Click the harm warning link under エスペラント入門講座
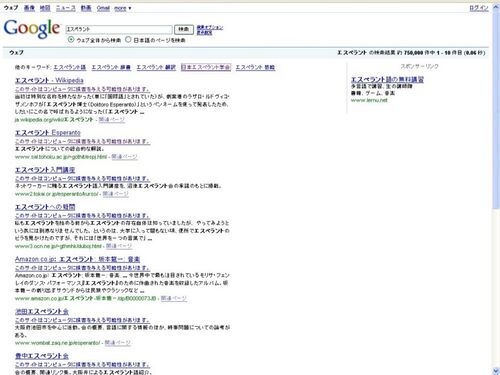The height and width of the screenshot is (375, 500). tap(82, 179)
